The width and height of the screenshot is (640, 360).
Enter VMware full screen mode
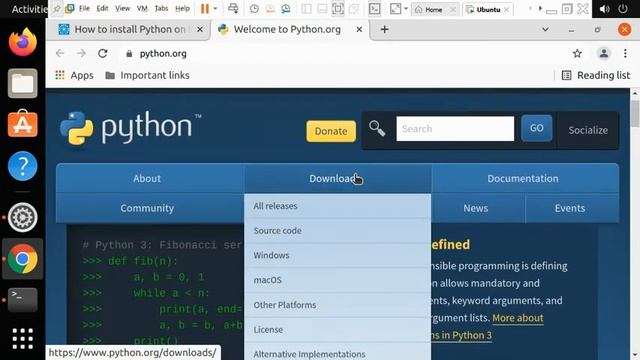(338, 9)
